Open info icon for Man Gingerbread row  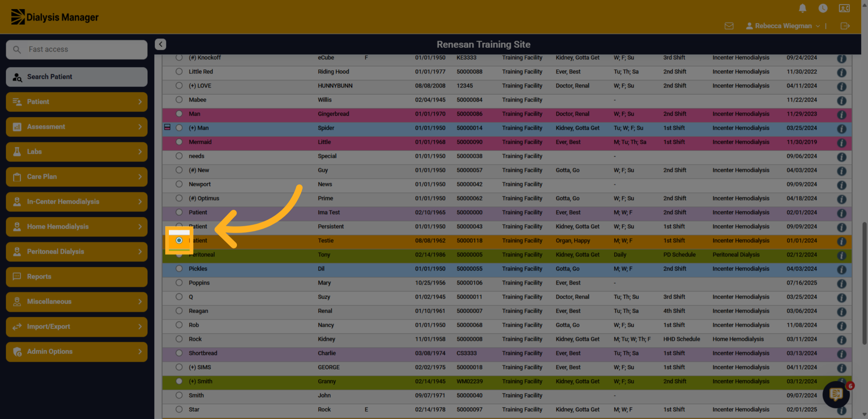tap(842, 115)
